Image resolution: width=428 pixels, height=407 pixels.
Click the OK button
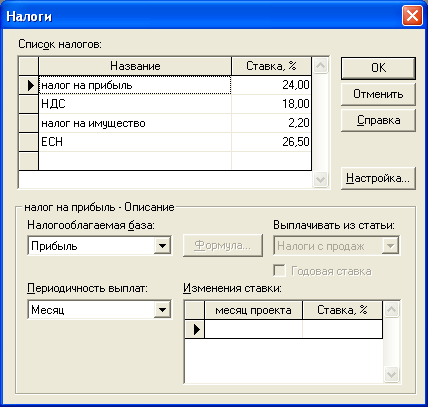(x=378, y=68)
